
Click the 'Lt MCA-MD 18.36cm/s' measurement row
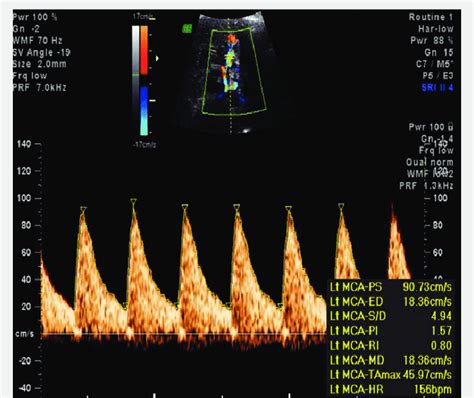391,360
